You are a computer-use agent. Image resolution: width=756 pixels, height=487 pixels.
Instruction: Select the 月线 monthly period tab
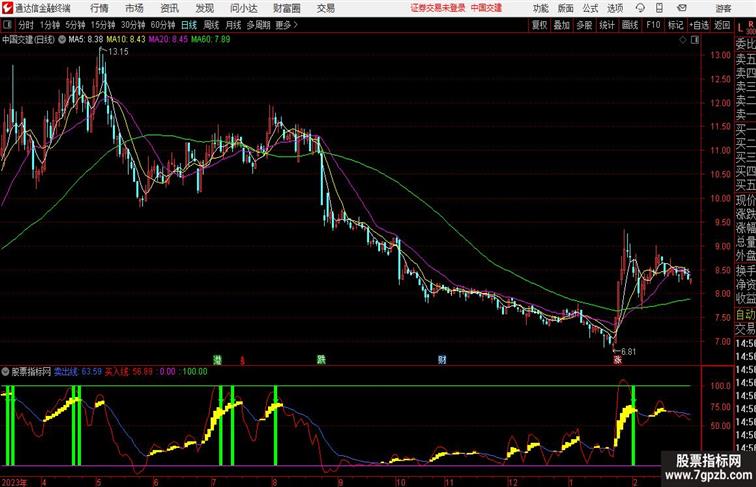pos(233,25)
